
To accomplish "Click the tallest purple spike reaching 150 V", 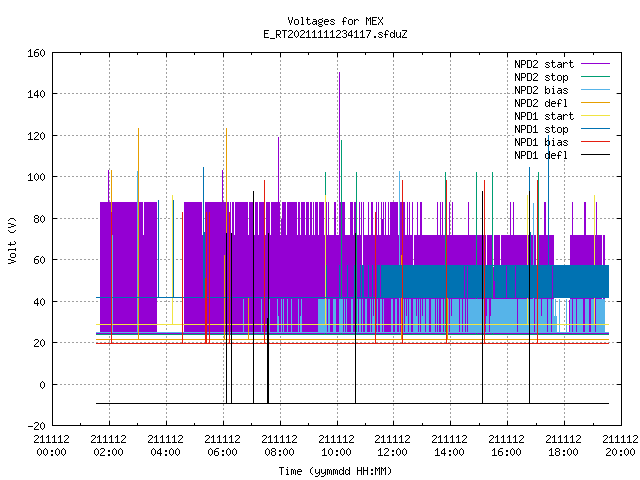I will pyautogui.click(x=339, y=137).
